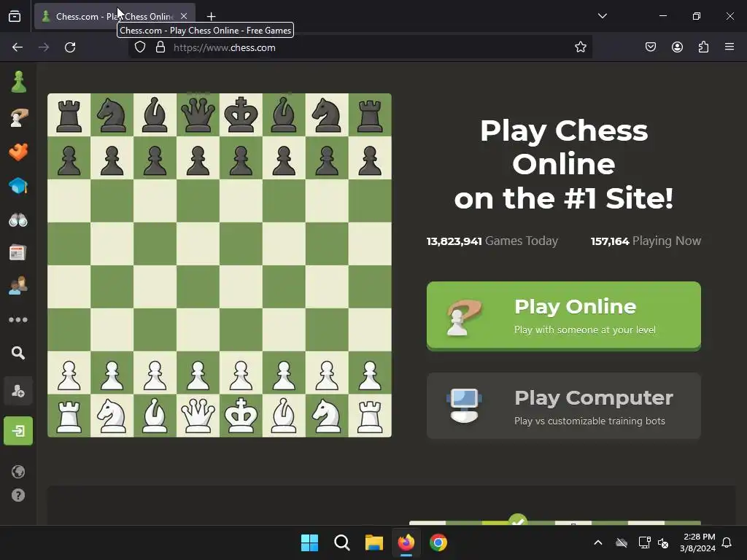This screenshot has width=747, height=560.
Task: Open the More three-dots sidebar menu
Action: 18,319
